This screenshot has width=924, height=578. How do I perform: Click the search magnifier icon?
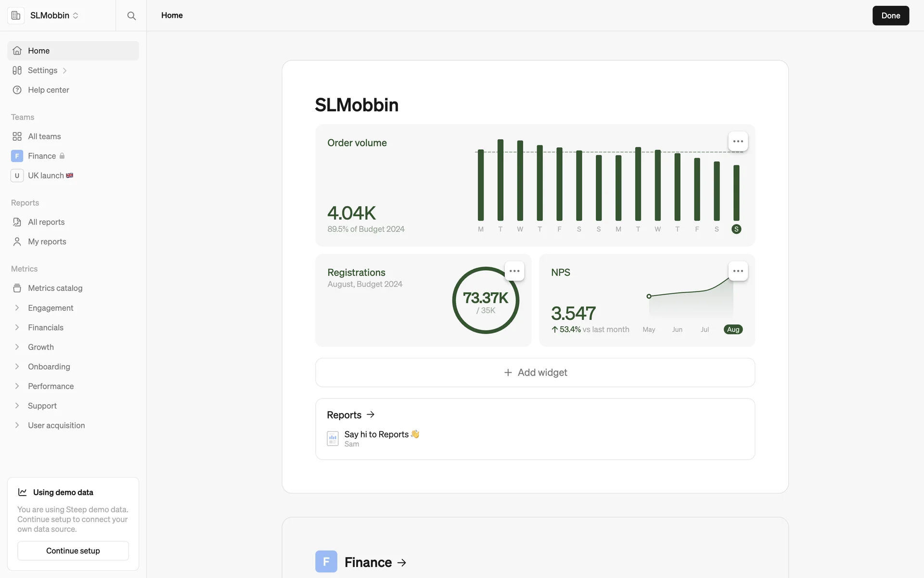(x=131, y=15)
